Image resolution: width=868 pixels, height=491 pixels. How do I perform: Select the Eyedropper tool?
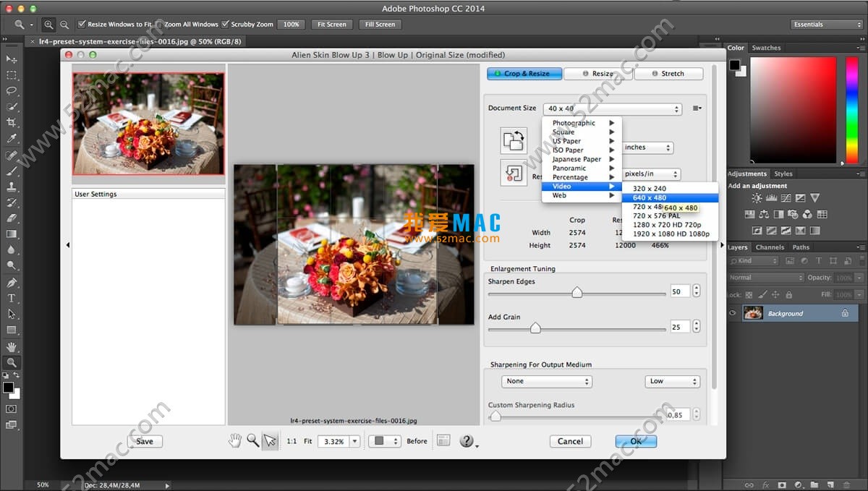(12, 139)
